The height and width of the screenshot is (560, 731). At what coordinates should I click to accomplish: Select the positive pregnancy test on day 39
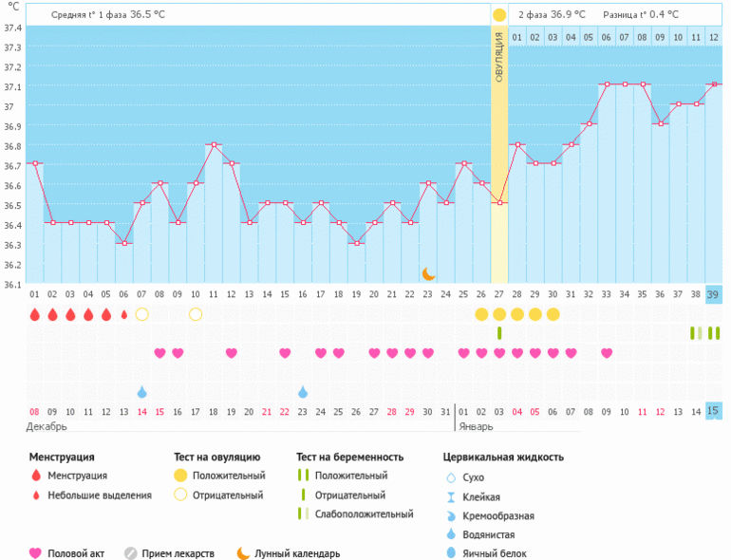[714, 332]
